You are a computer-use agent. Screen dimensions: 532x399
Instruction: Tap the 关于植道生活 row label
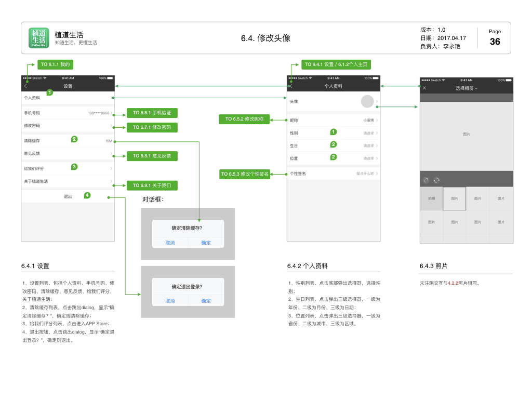coord(36,181)
